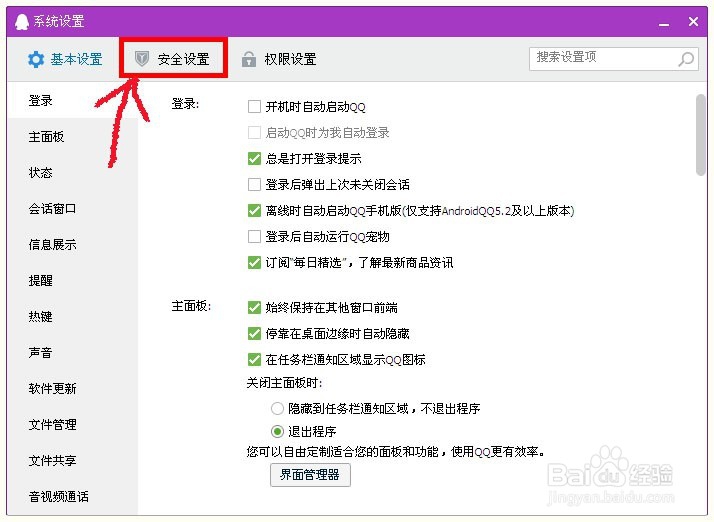The height and width of the screenshot is (522, 714).
Task: Select 热键 in the sidebar
Action: pyautogui.click(x=72, y=317)
